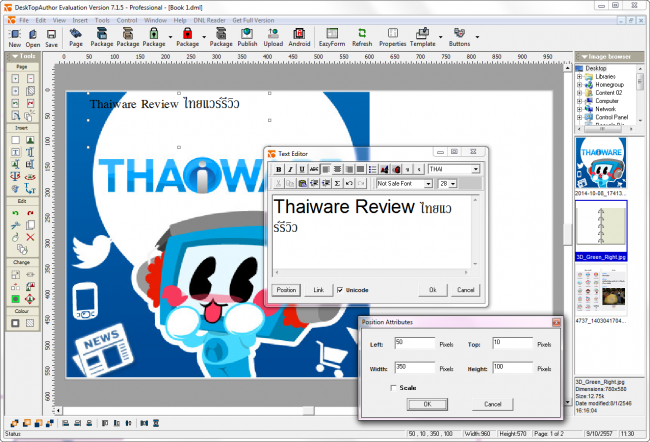Click the red-lock Package icon
650x442 pixels.
pos(188,38)
